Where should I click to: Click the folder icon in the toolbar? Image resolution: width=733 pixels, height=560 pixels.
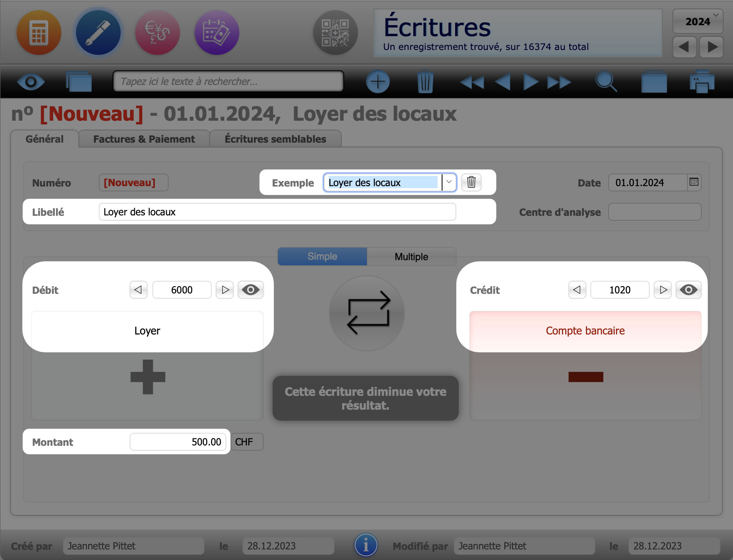(654, 82)
